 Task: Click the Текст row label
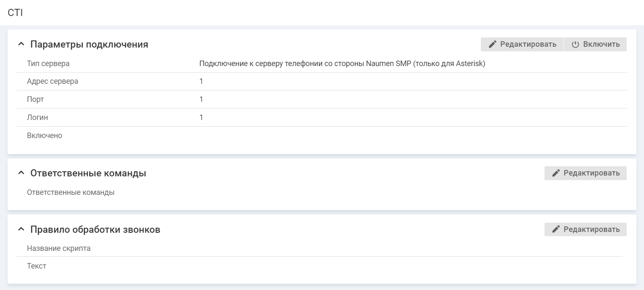coord(37,266)
